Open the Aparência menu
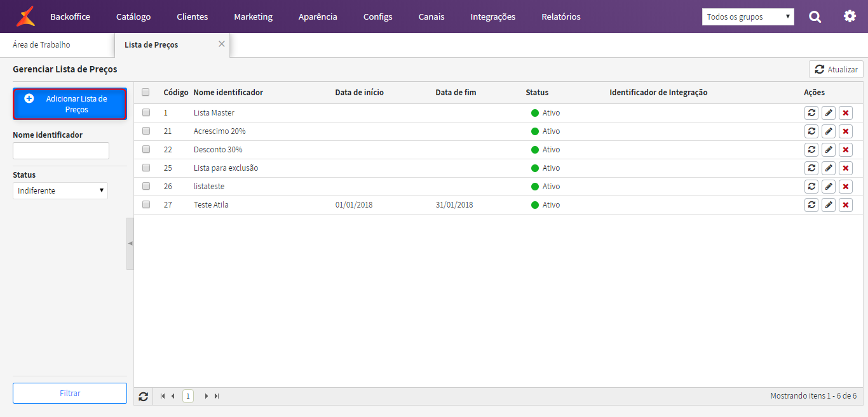868x417 pixels. click(318, 17)
